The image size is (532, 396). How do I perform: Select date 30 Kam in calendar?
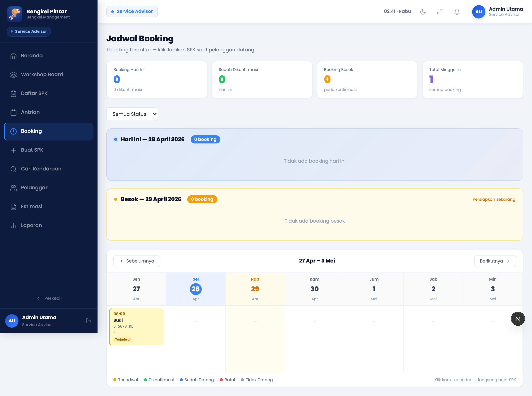(x=314, y=289)
